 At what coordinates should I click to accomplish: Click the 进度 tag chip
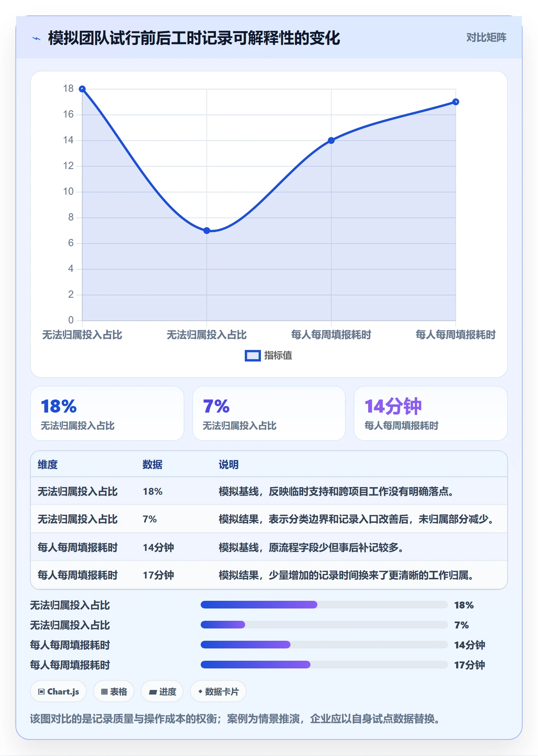[162, 691]
